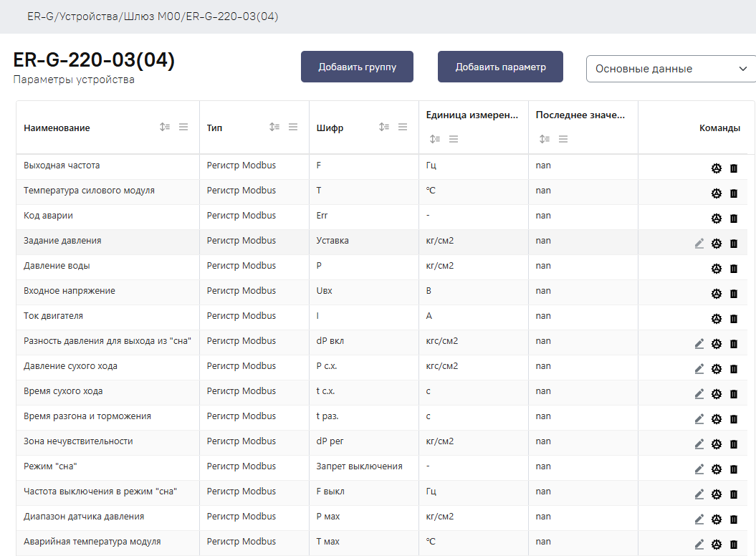This screenshot has height=556, width=756.
Task: Sort the table by Наименование column
Action: [165, 127]
